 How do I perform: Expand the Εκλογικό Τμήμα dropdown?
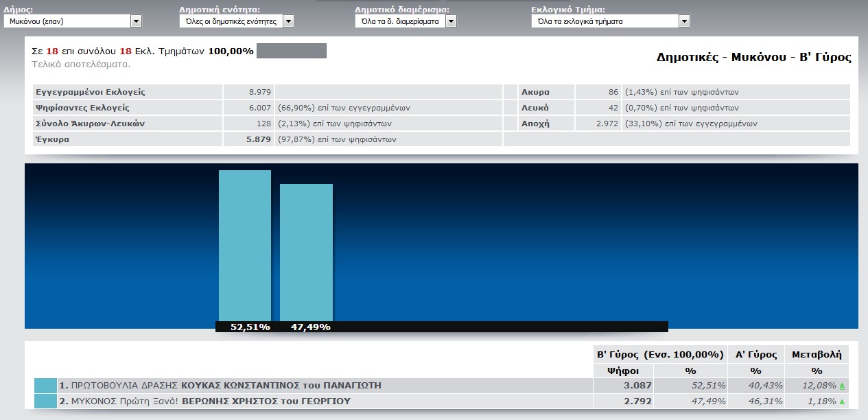click(x=610, y=21)
